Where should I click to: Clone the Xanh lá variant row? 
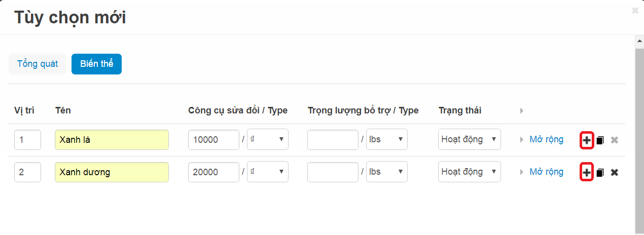(600, 140)
